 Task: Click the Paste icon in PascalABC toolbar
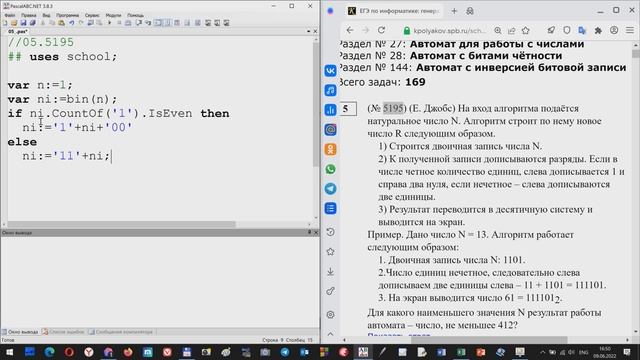pyautogui.click(x=61, y=23)
